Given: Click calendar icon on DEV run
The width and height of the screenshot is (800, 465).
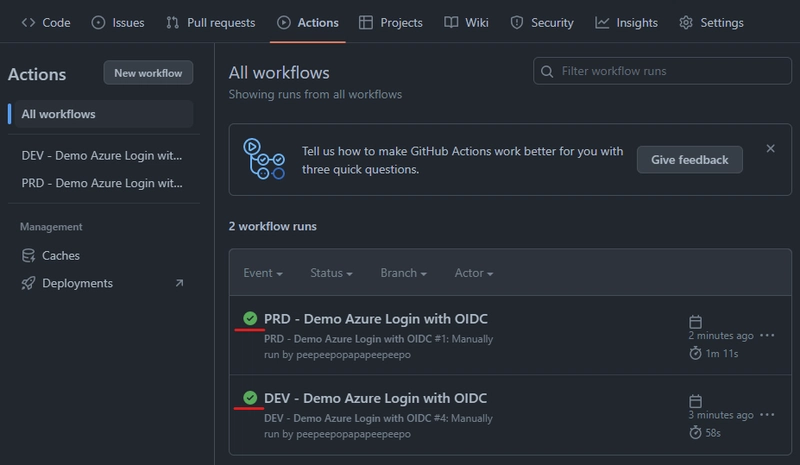Looking at the screenshot, I should 695,401.
